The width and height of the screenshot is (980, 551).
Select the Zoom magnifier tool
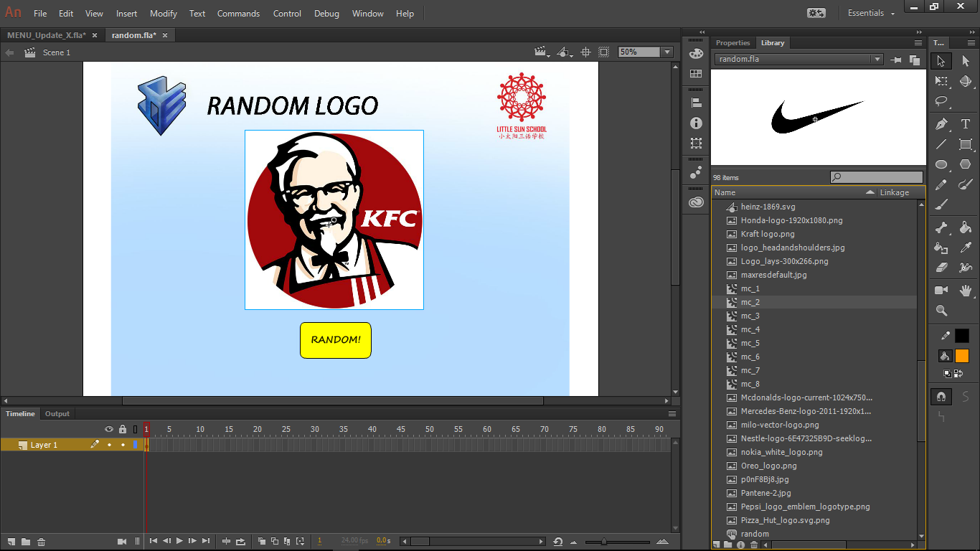941,311
